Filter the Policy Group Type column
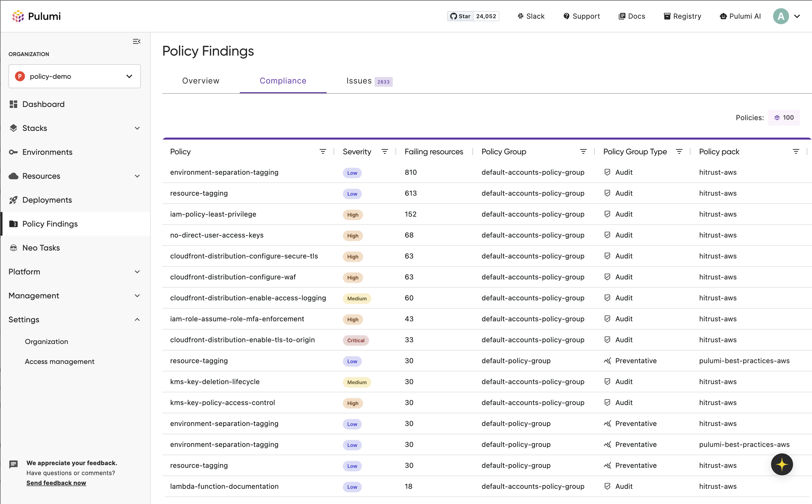The height and width of the screenshot is (504, 812). [x=679, y=151]
